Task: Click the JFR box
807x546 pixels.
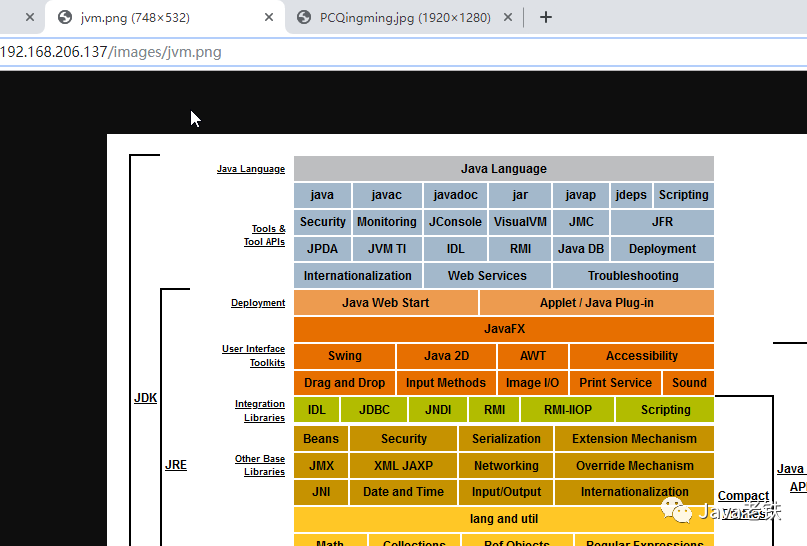Action: [x=662, y=222]
